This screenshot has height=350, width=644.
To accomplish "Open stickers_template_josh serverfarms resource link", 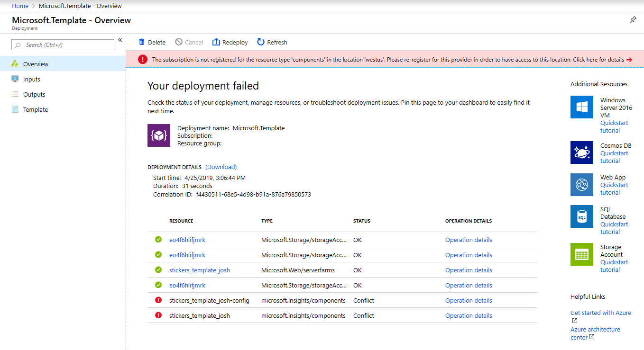I will coord(200,270).
